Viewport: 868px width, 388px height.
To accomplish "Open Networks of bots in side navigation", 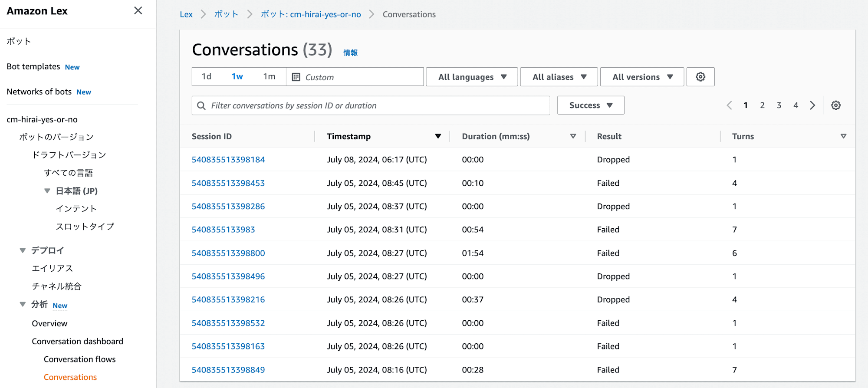I will point(39,92).
